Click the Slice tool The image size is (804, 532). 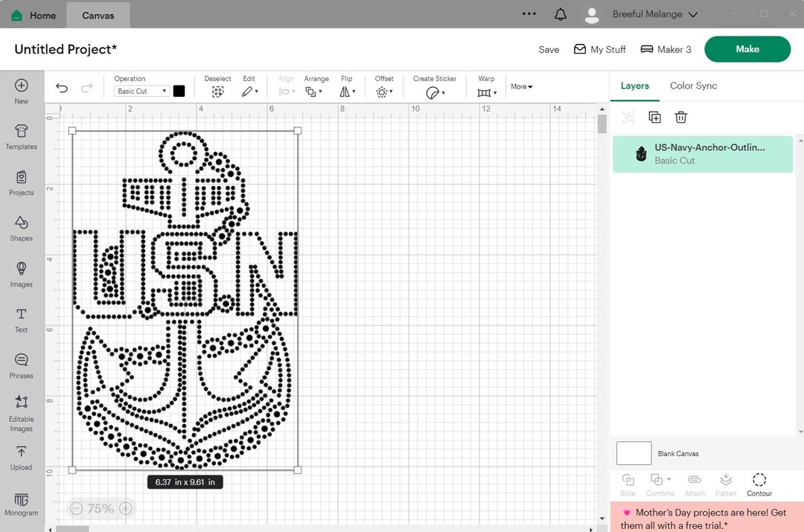(628, 484)
